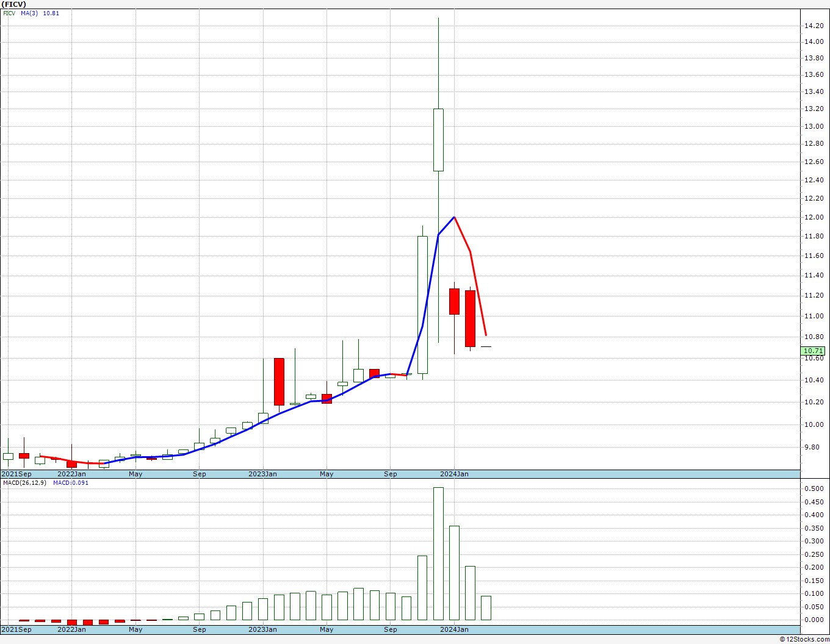Click the 13.60 price level label
The image size is (830, 644).
click(814, 75)
